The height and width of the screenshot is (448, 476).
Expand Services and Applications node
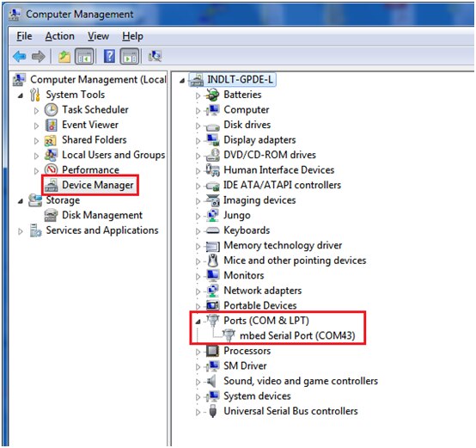(21, 232)
